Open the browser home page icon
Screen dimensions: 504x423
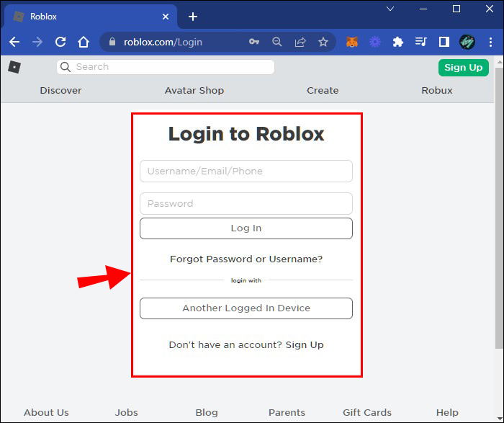coord(84,42)
